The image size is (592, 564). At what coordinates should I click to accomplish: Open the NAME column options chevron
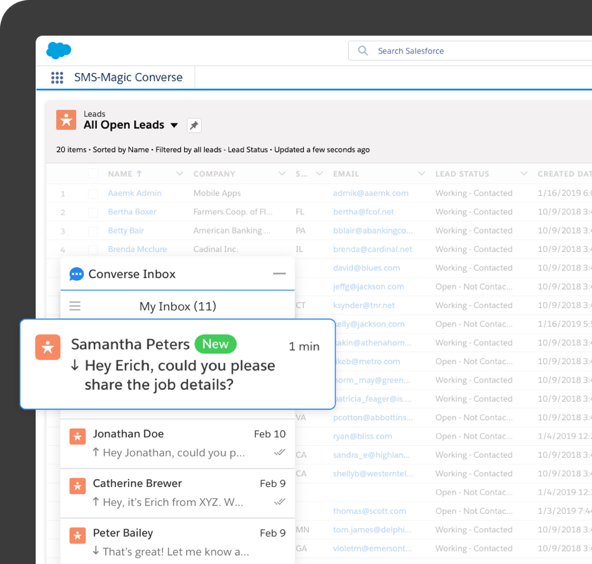[x=180, y=174]
